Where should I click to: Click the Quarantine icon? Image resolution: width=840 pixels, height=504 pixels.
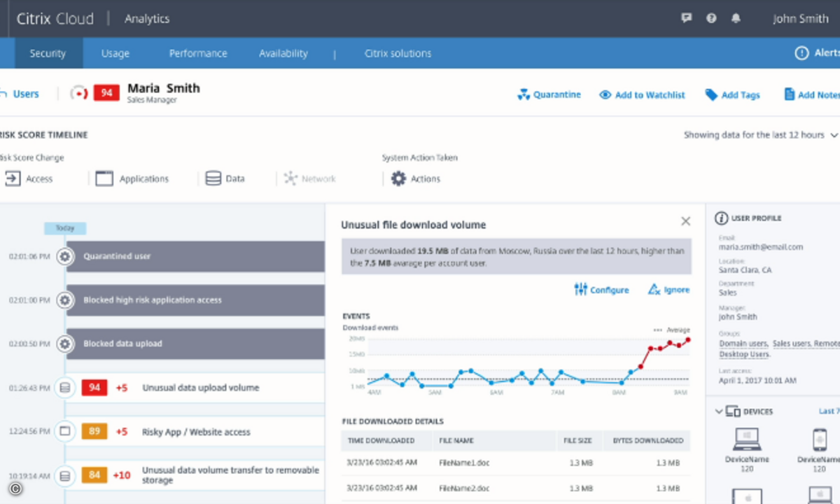(524, 94)
